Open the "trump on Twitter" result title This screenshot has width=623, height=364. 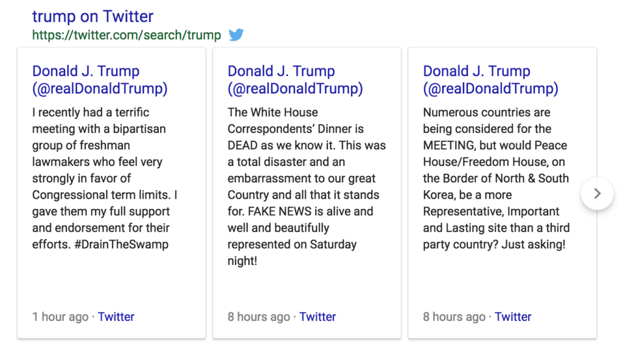tap(92, 16)
